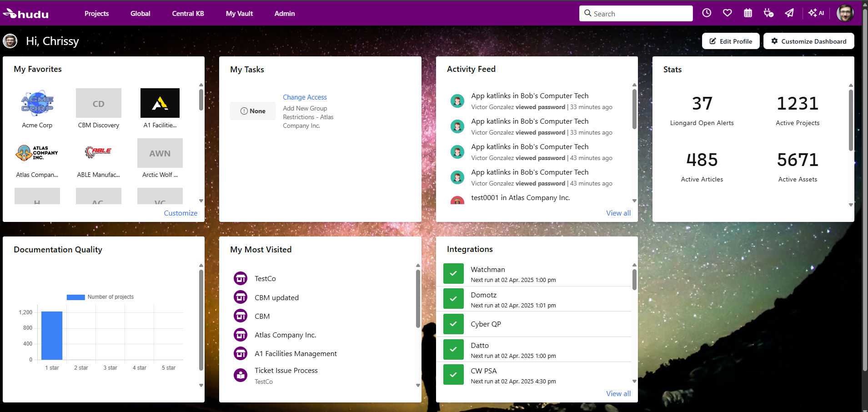Click A1 Facilities Management company icon
This screenshot has width=868, height=412.
(241, 353)
